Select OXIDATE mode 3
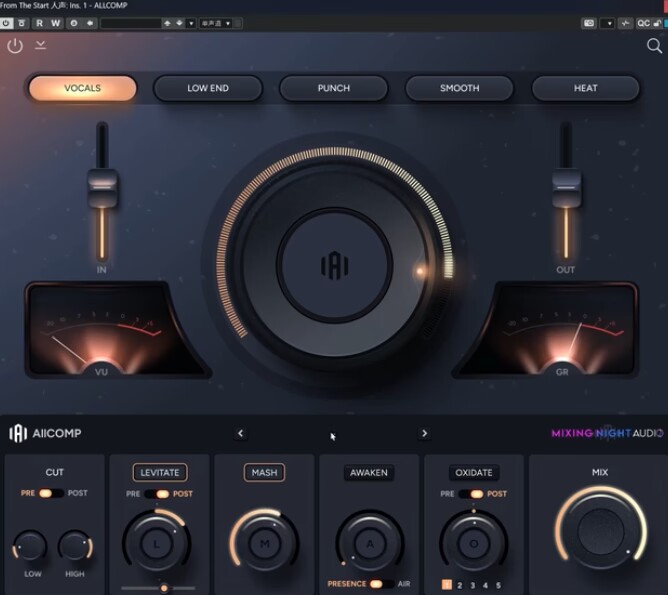Image resolution: width=668 pixels, height=595 pixels. click(x=472, y=585)
